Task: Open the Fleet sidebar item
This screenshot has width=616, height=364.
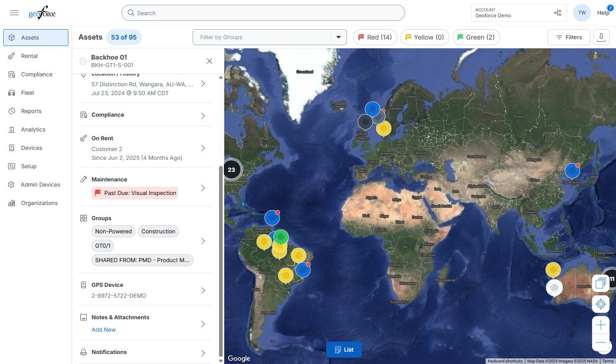Action: [x=36, y=93]
